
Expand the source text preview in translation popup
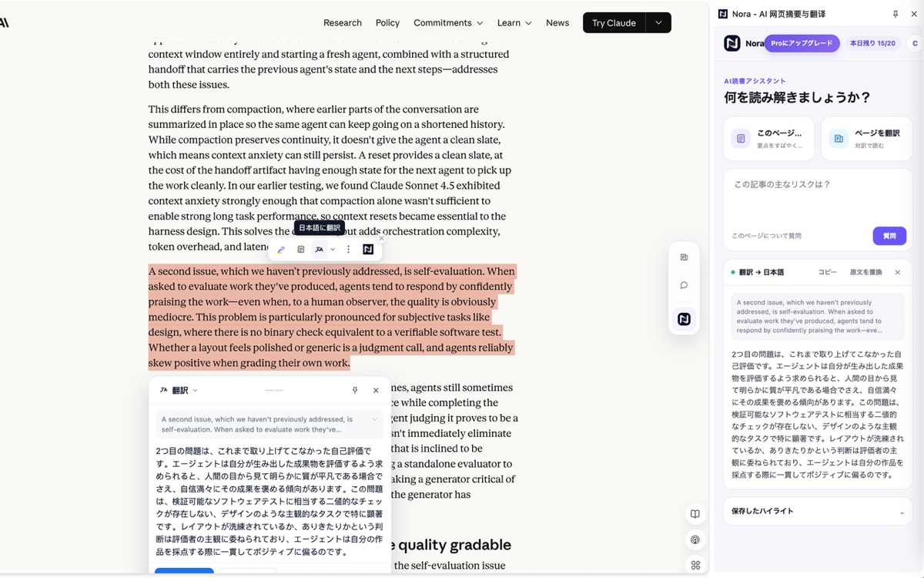[x=375, y=419]
